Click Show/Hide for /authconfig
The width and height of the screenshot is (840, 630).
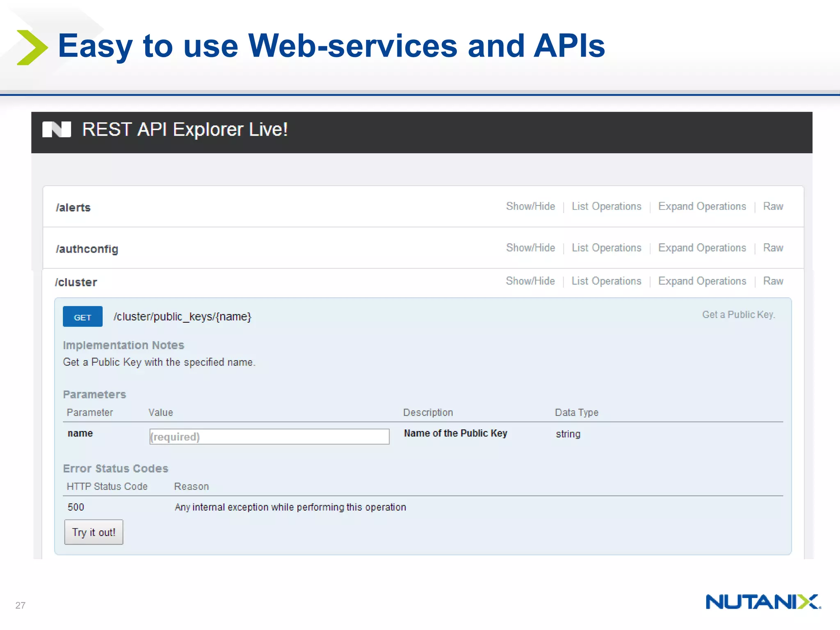click(x=530, y=248)
